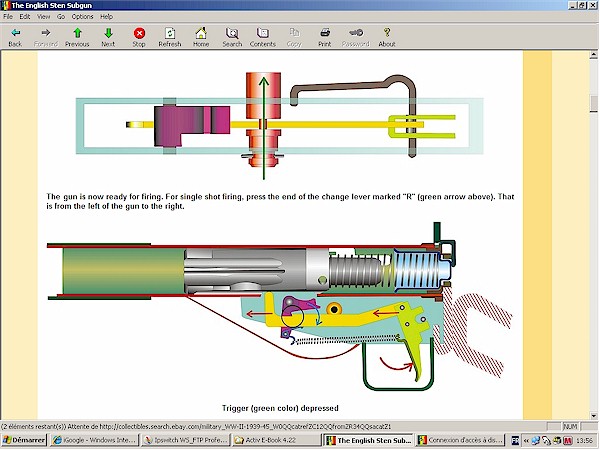This screenshot has height=450, width=600.
Task: Open the Go menu
Action: click(61, 16)
